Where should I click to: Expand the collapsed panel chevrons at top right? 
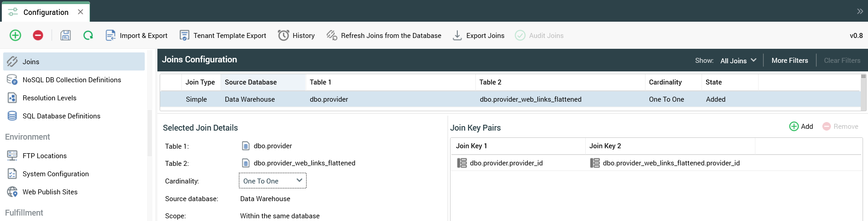click(859, 11)
